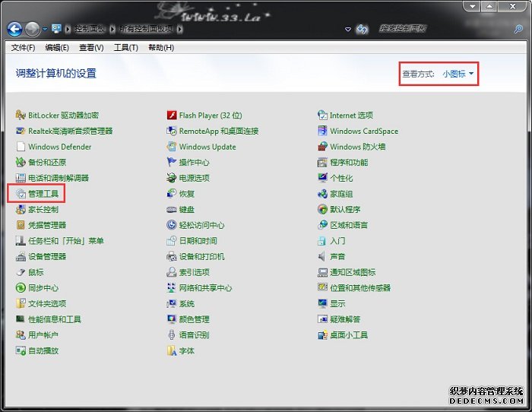Open the 颜色管理 monitor icon
532x412 pixels.
click(x=172, y=319)
